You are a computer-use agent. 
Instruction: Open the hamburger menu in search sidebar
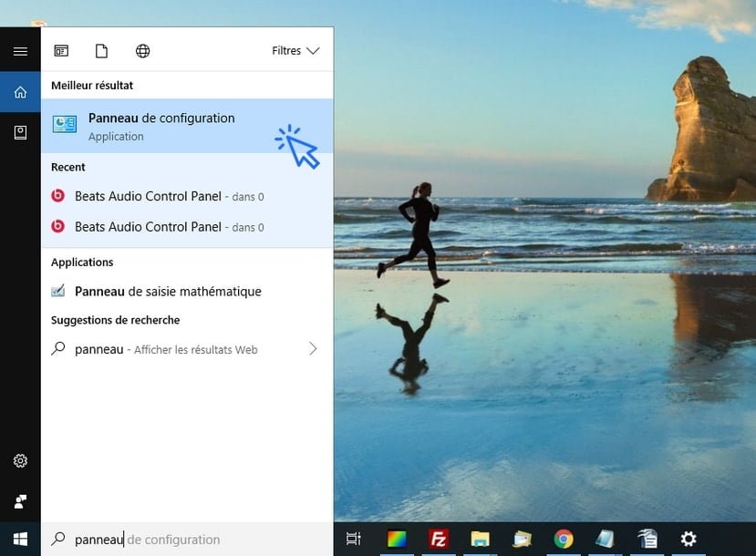point(20,51)
